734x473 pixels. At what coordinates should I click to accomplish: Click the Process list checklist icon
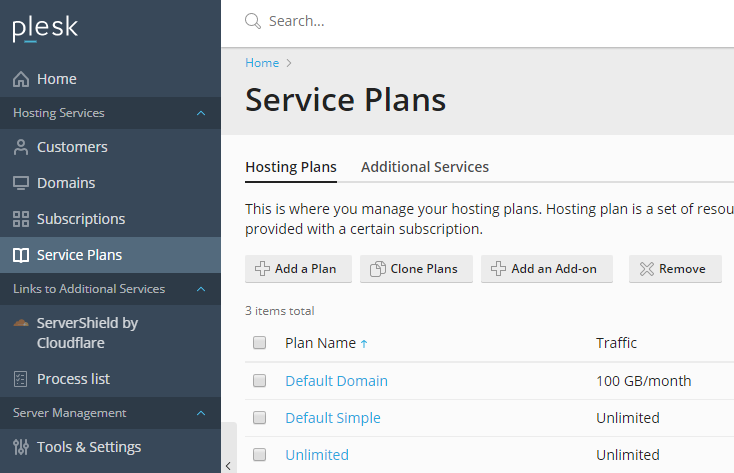(21, 379)
